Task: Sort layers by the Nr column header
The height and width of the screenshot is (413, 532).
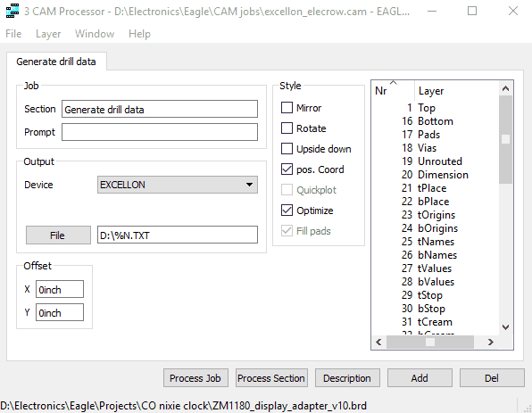Action: point(394,90)
